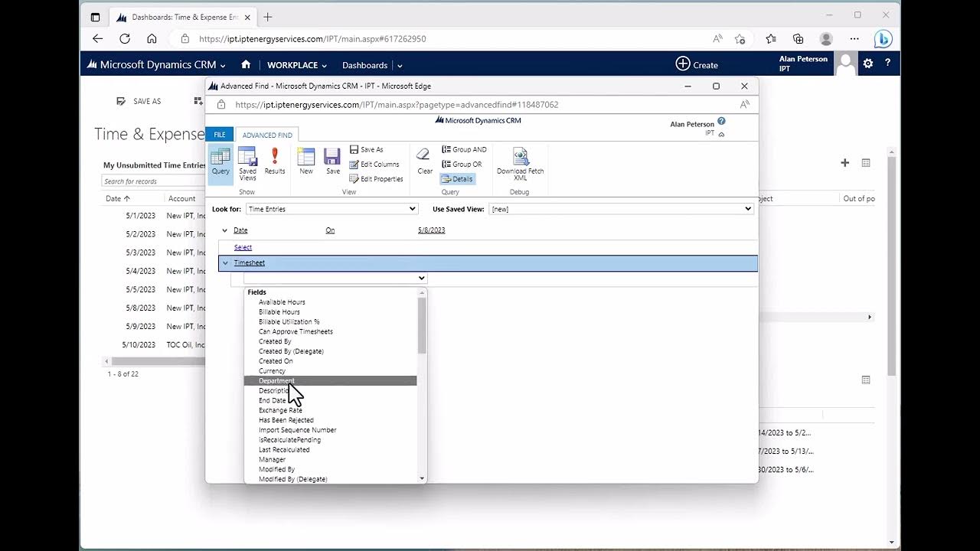
Task: Collapse ribbon chevron under Alan Peterson
Action: (721, 134)
